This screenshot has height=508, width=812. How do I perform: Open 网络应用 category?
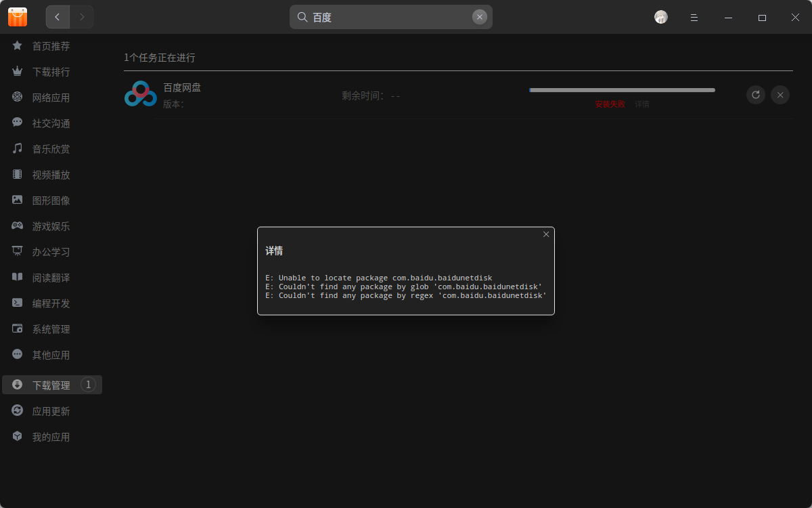tap(52, 98)
